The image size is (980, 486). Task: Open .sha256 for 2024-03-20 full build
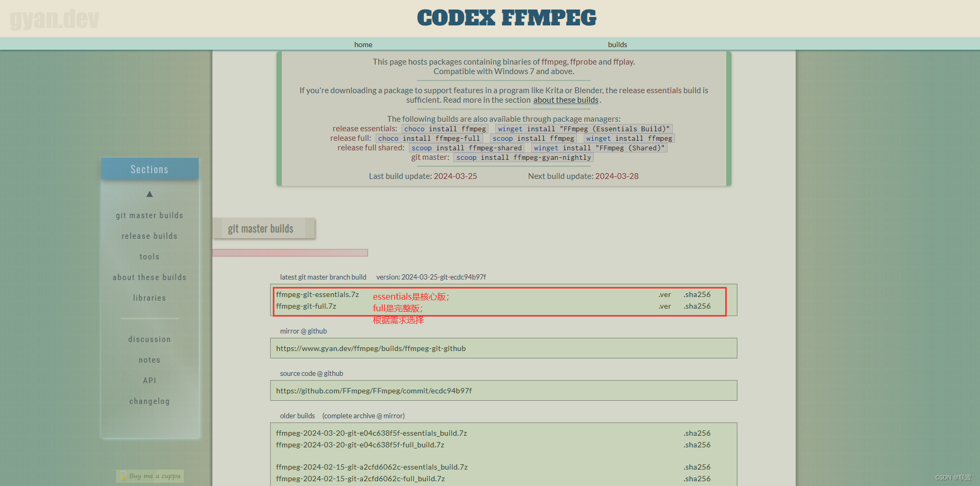pos(697,445)
